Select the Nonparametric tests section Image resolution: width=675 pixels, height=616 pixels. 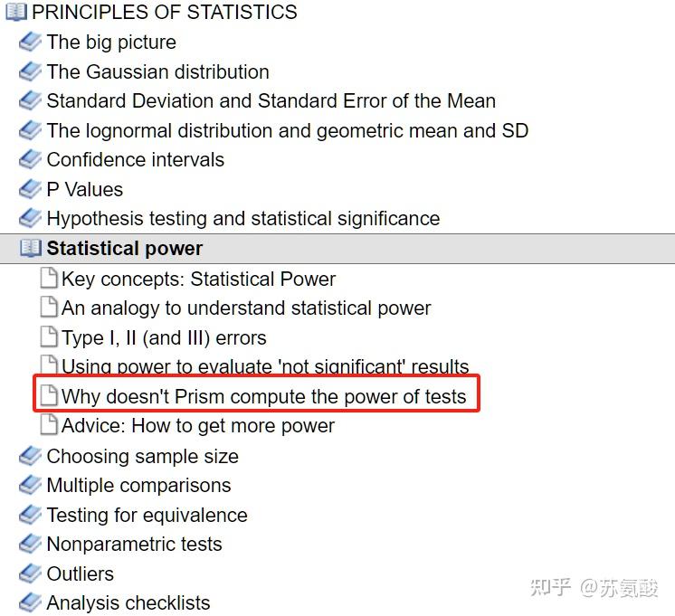134,545
